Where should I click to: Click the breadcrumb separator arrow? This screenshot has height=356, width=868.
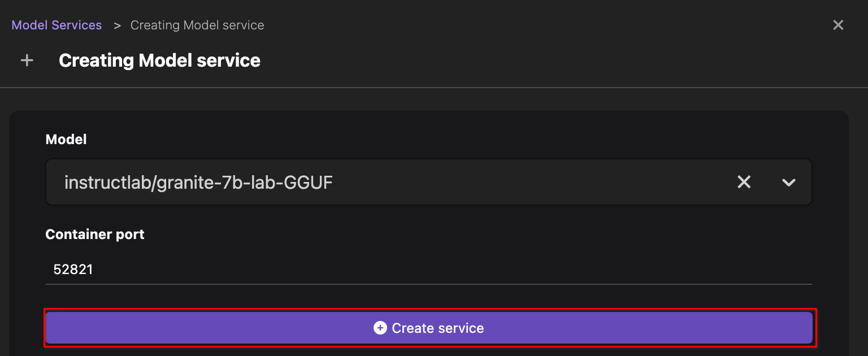click(117, 25)
